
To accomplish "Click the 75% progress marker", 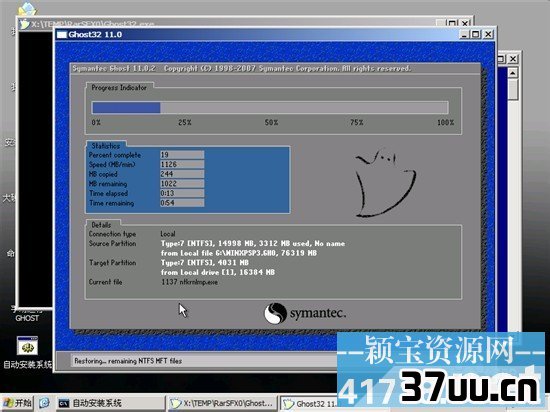I will (x=356, y=122).
